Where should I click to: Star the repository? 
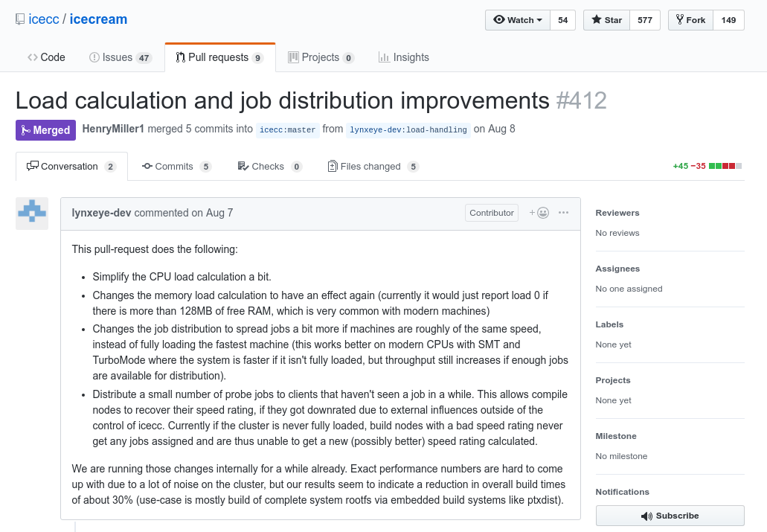click(x=606, y=20)
